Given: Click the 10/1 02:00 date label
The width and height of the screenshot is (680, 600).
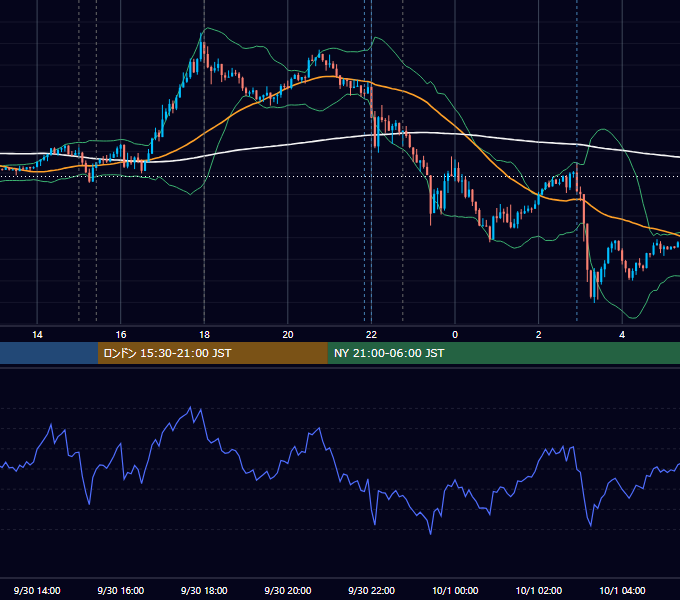Looking at the screenshot, I should click(539, 590).
